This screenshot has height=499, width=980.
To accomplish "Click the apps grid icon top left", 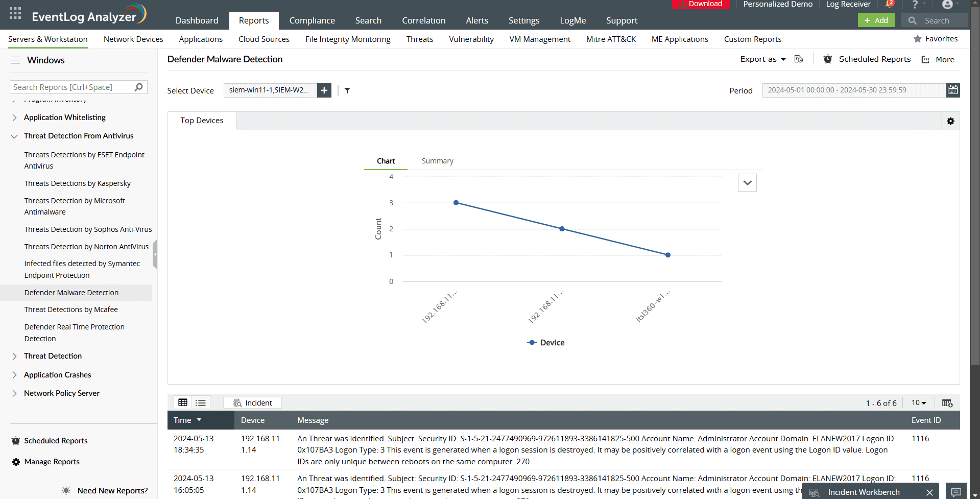I will (x=15, y=13).
